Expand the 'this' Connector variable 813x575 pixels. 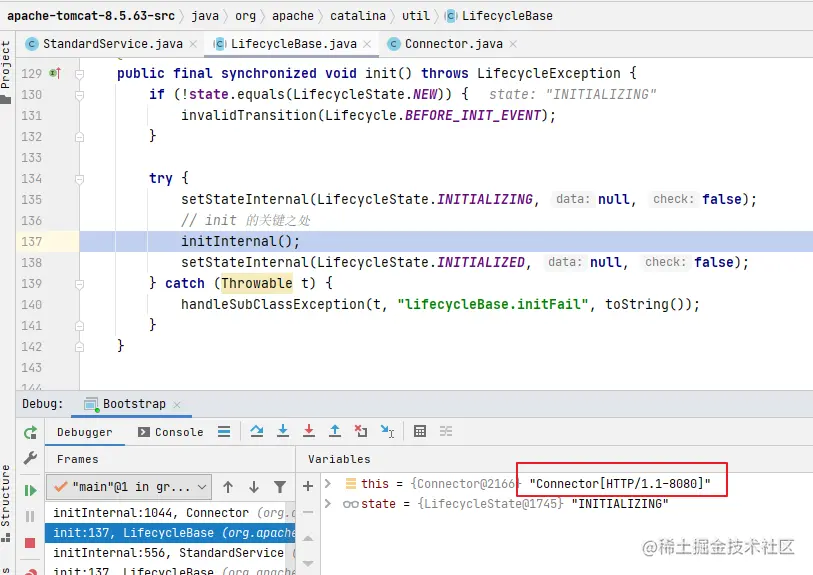328,483
